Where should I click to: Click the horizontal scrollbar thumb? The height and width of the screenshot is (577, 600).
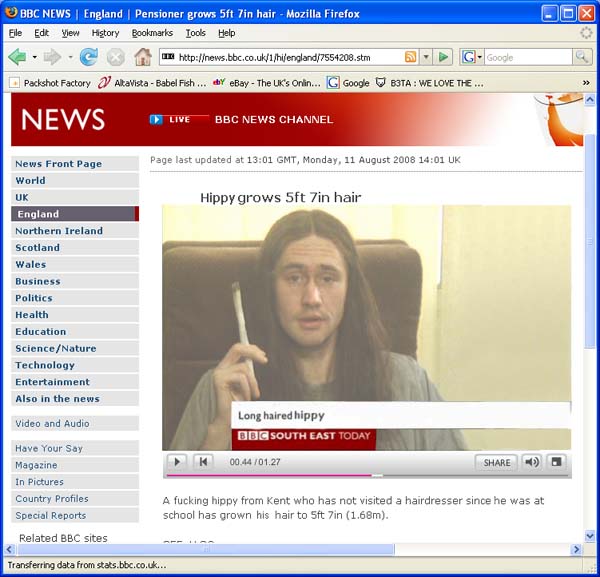(206, 549)
